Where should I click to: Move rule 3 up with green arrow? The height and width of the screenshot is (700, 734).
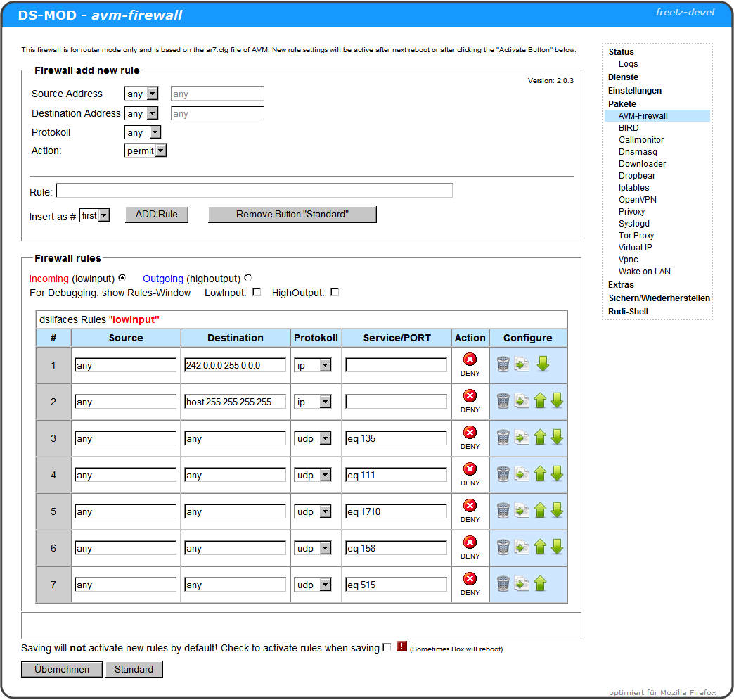click(540, 437)
